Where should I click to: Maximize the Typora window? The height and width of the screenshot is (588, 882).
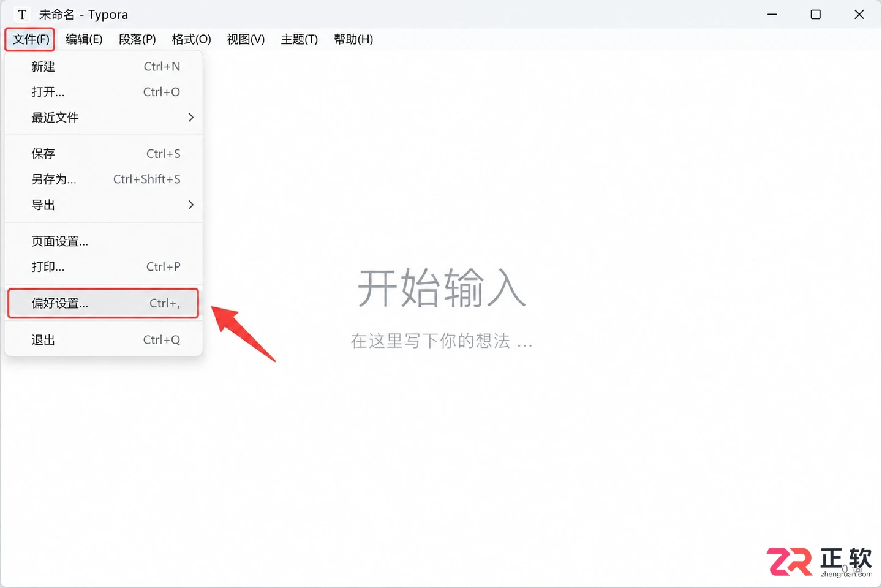pos(816,14)
